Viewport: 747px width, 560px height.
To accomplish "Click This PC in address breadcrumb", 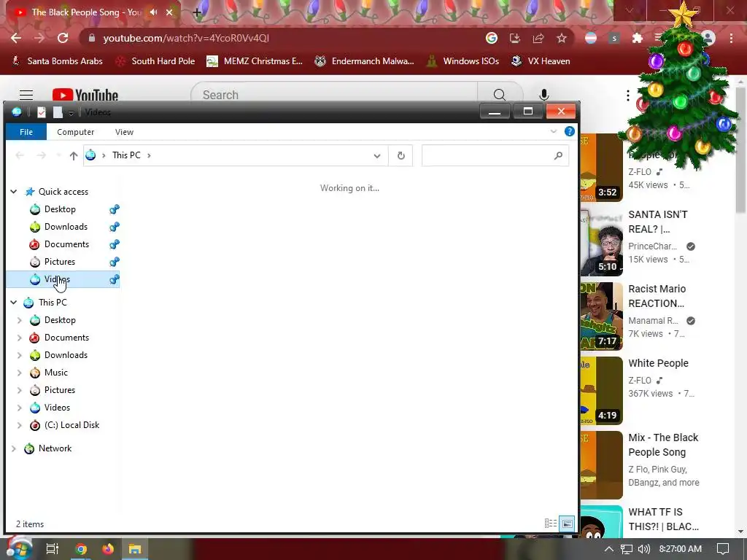I will 126,155.
